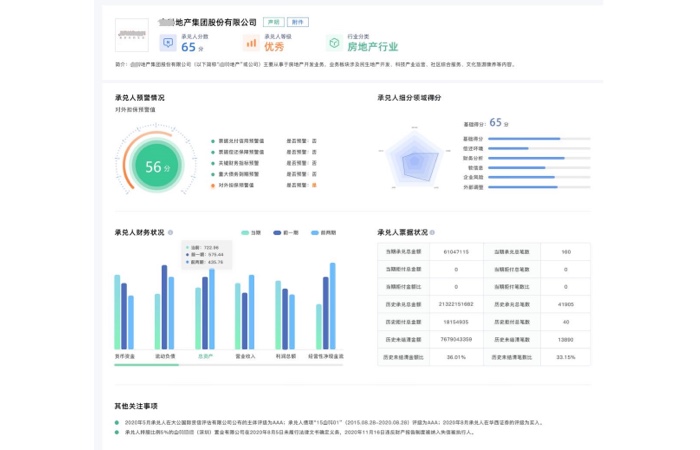
Task: Click table cell value 33.15%
Action: tap(566, 357)
